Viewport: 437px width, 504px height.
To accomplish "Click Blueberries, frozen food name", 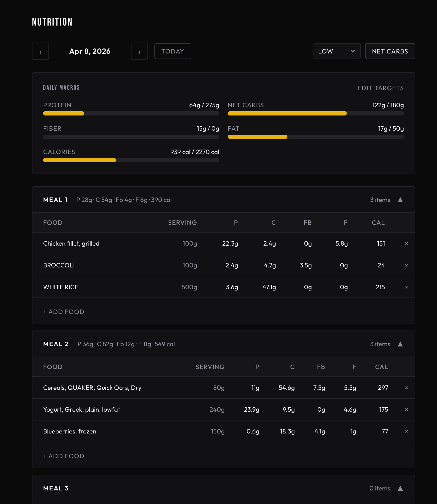I will pyautogui.click(x=70, y=431).
